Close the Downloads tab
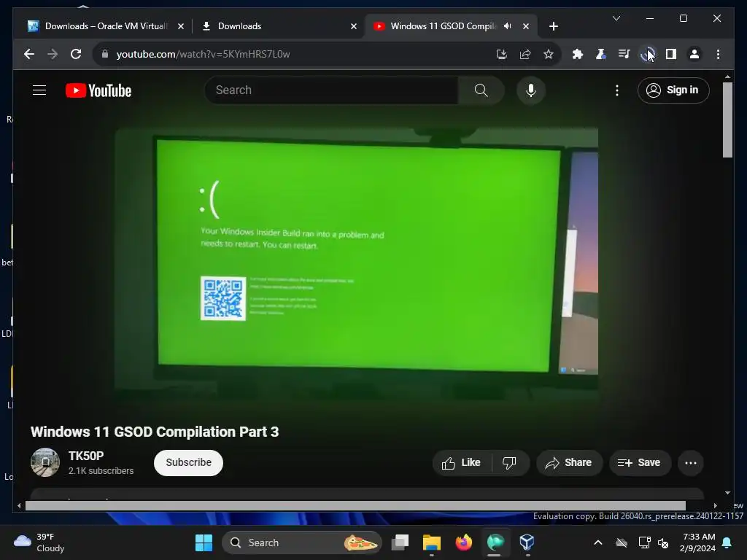 tap(354, 26)
